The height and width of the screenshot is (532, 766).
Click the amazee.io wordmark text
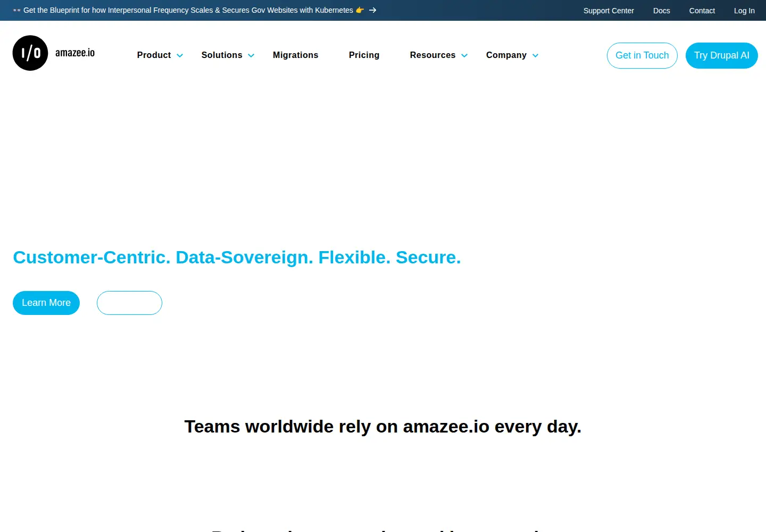click(75, 53)
